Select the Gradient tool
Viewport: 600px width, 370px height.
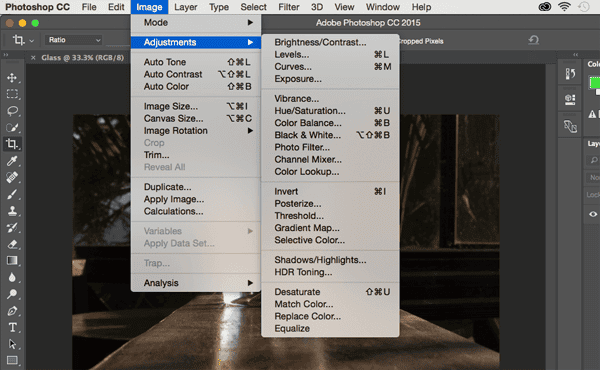point(12,261)
